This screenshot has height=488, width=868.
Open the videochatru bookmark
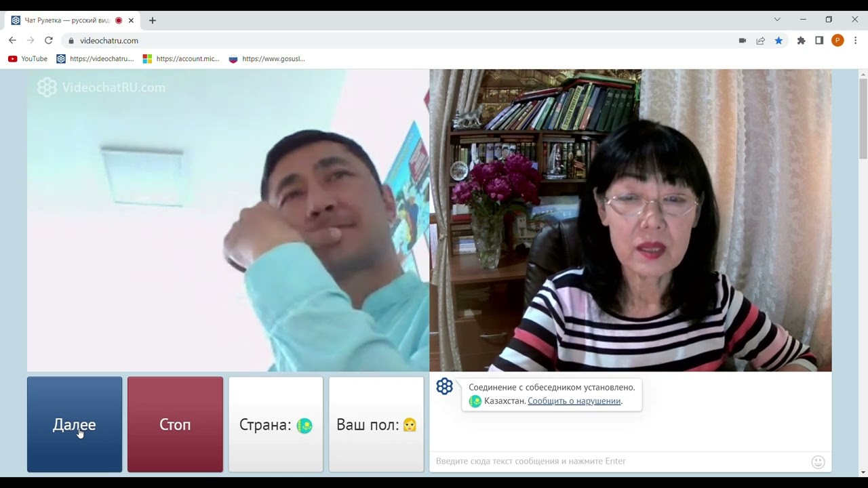coord(96,59)
